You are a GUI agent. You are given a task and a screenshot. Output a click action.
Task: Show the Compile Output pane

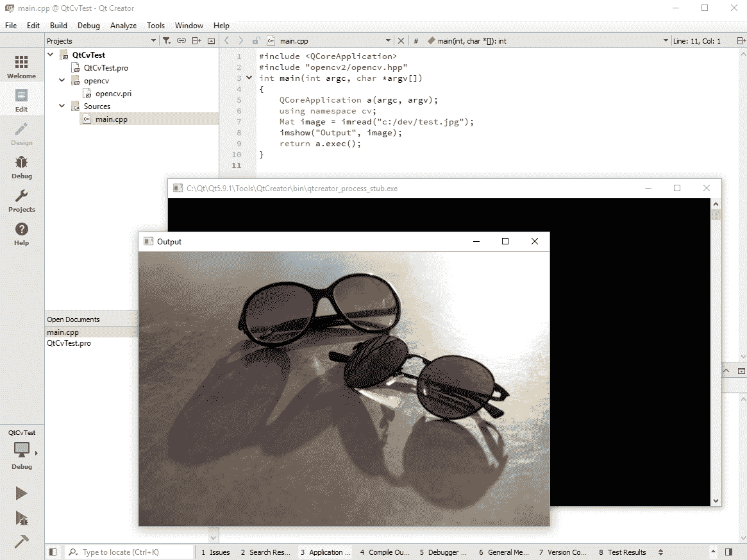coord(385,552)
